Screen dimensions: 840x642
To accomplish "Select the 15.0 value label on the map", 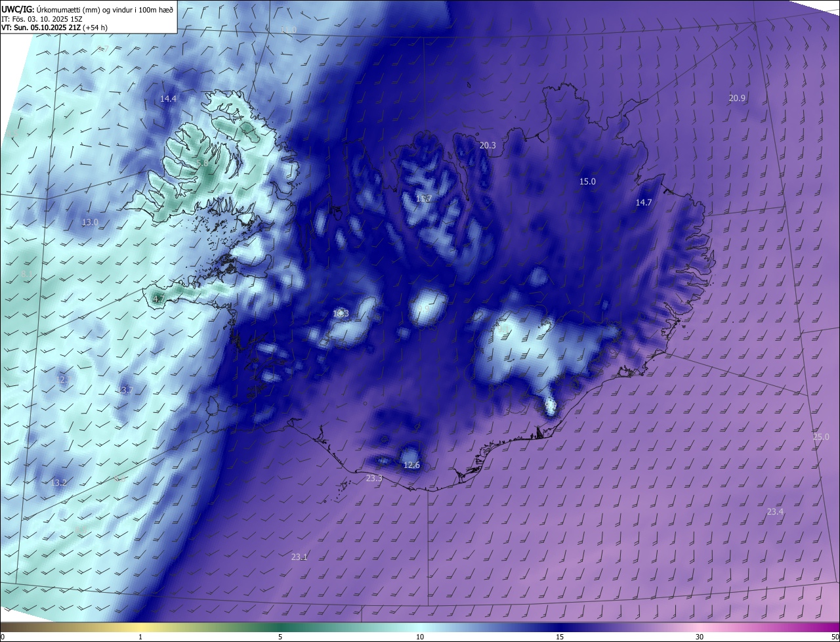I will pos(587,181).
